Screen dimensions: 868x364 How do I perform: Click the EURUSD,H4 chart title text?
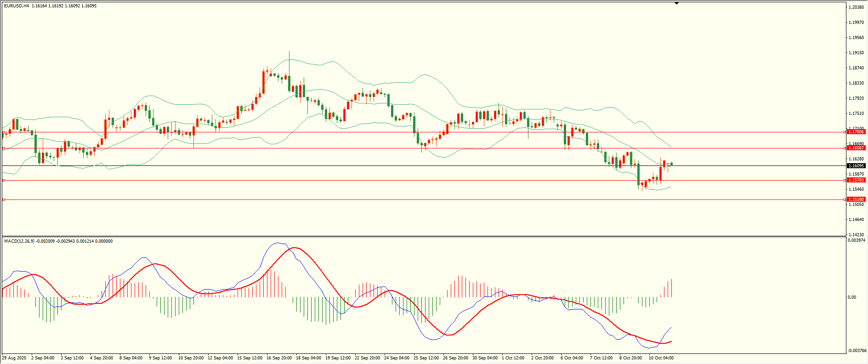pos(17,6)
